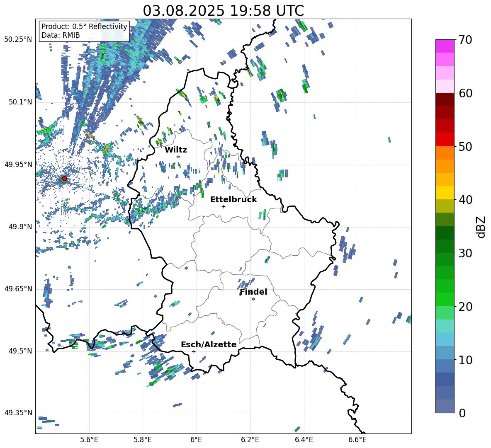This screenshot has height=448, width=491.
Task: Click the latitude label 49.65°N
Action: coord(18,289)
